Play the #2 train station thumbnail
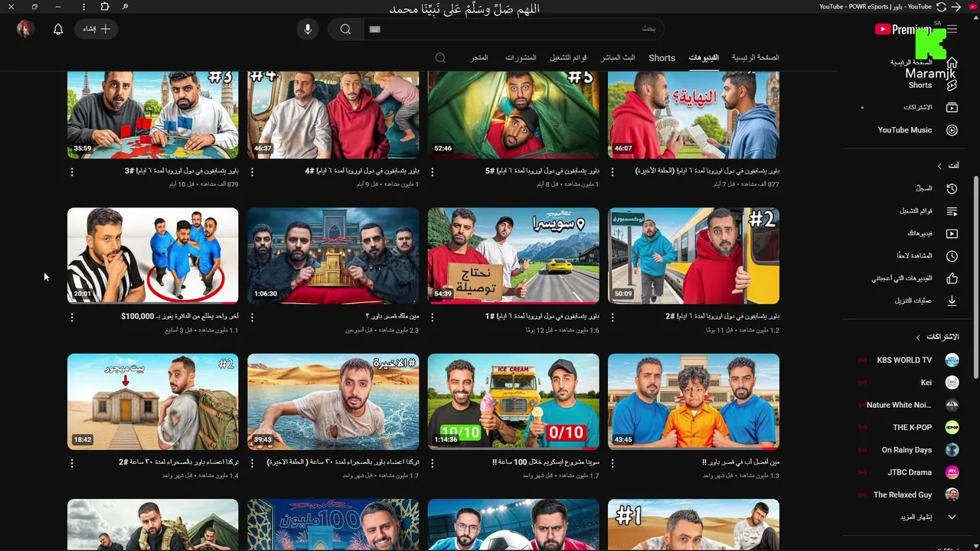The width and height of the screenshot is (980, 551). pos(694,256)
